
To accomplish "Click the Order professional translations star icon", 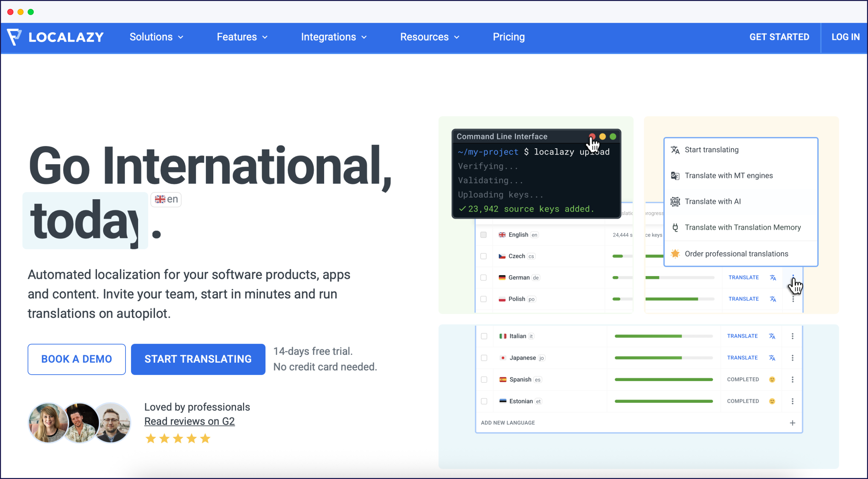I will (675, 254).
